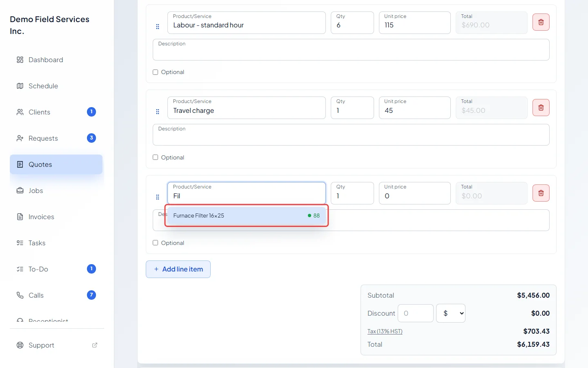
Task: Edit Unit price of Labour line
Action: coord(415,22)
